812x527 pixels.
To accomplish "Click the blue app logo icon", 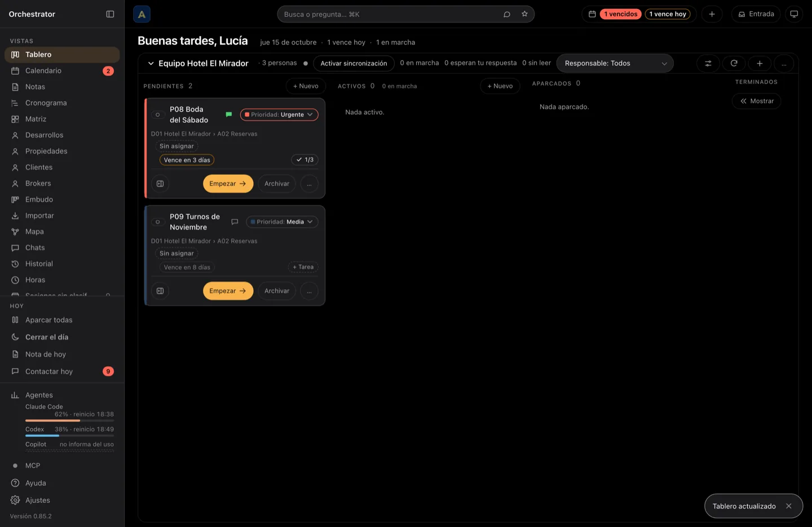I will click(142, 14).
